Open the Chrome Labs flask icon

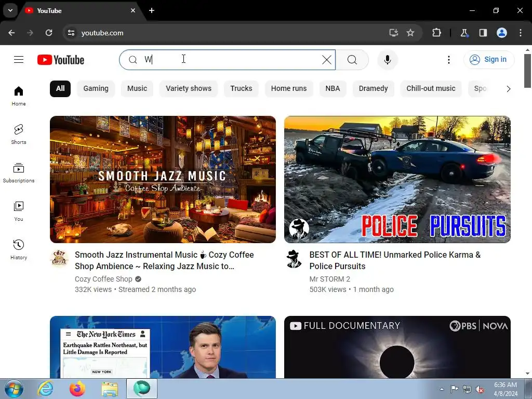tap(464, 33)
